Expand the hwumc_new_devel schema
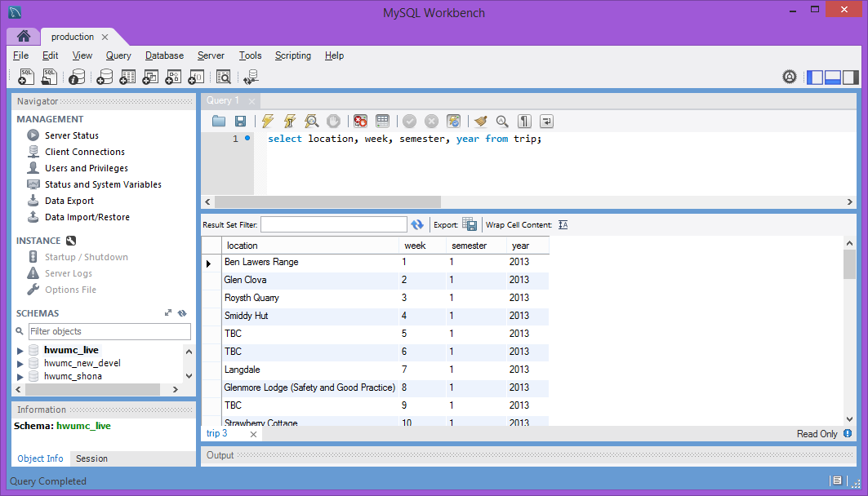The height and width of the screenshot is (496, 868). coord(20,363)
